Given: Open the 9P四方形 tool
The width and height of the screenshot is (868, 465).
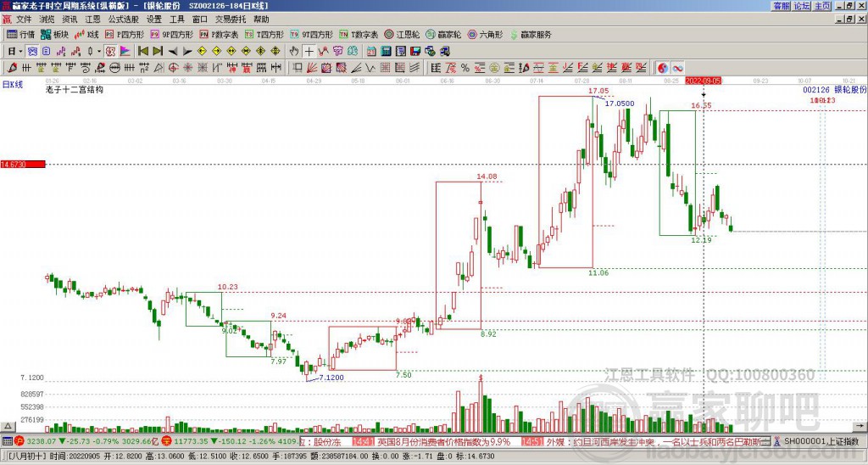Looking at the screenshot, I should click(171, 34).
